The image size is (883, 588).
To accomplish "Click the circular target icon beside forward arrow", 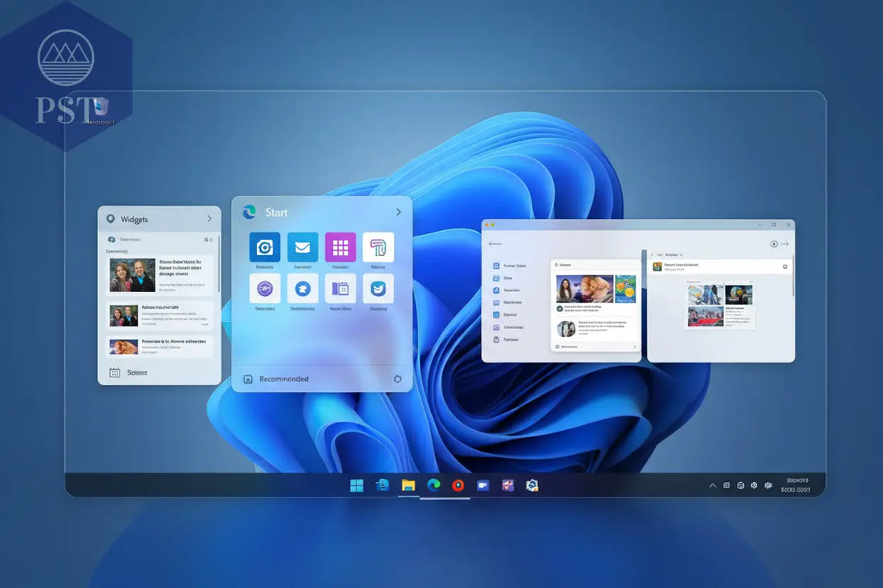I will tap(774, 244).
